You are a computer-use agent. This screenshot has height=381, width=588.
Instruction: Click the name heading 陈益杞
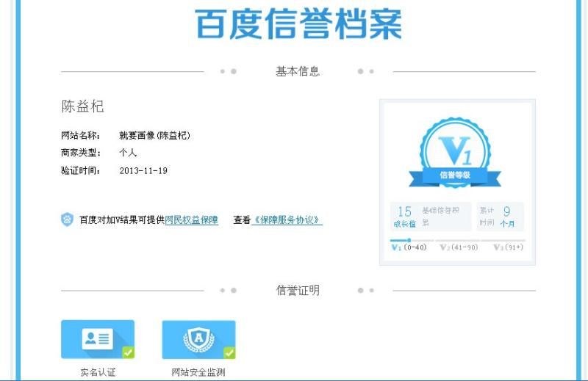click(x=82, y=106)
